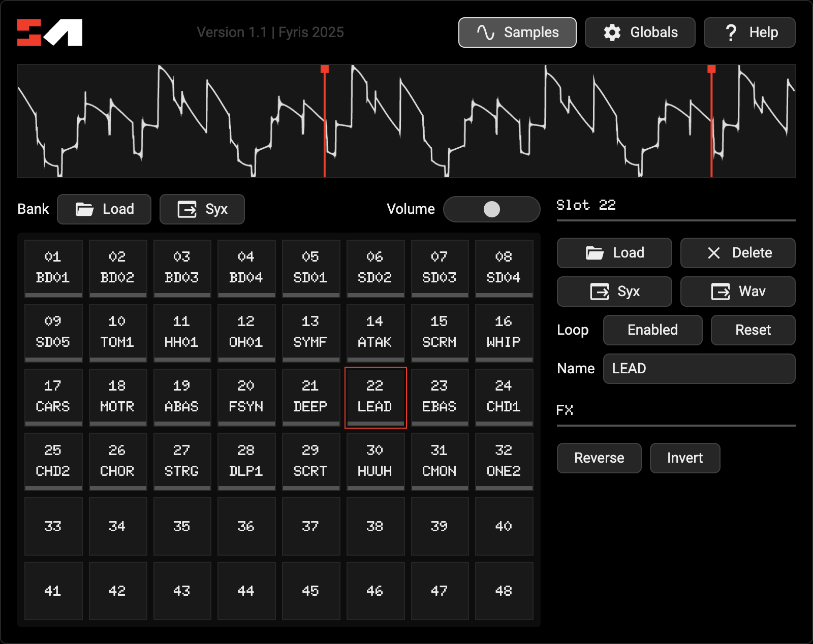813x644 pixels.
Task: Click the Volume slider knob
Action: point(491,209)
